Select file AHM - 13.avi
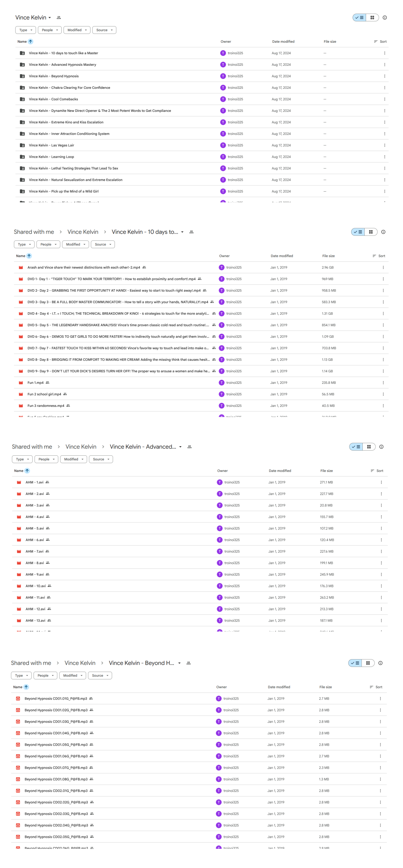The image size is (403, 868). tap(200, 620)
